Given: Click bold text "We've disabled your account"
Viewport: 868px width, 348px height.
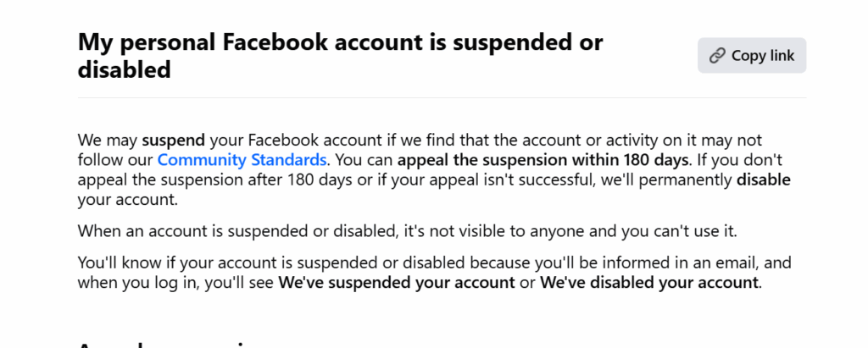Looking at the screenshot, I should tap(649, 283).
